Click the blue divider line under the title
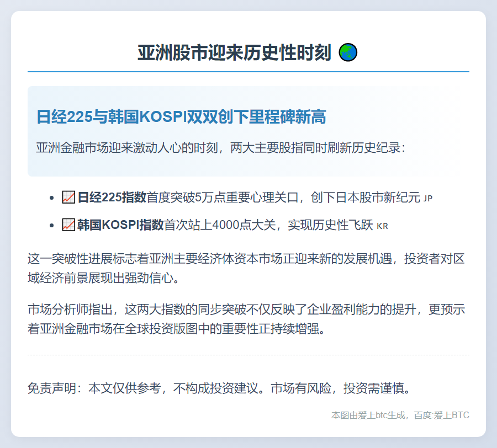497x448 pixels. (248, 72)
